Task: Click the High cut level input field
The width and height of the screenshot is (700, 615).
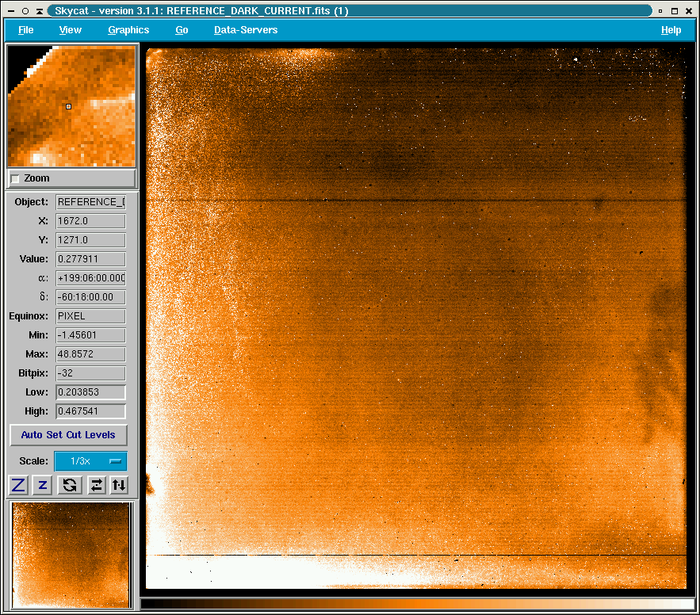Action: (90, 411)
